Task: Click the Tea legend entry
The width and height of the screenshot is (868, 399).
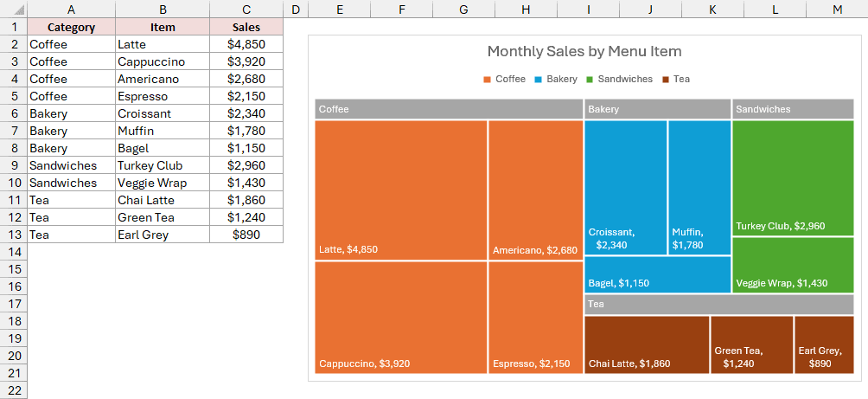Action: click(x=676, y=80)
